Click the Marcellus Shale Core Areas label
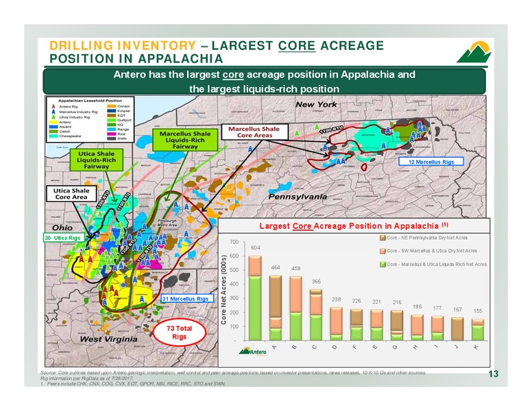The image size is (532, 411). pyautogui.click(x=254, y=132)
